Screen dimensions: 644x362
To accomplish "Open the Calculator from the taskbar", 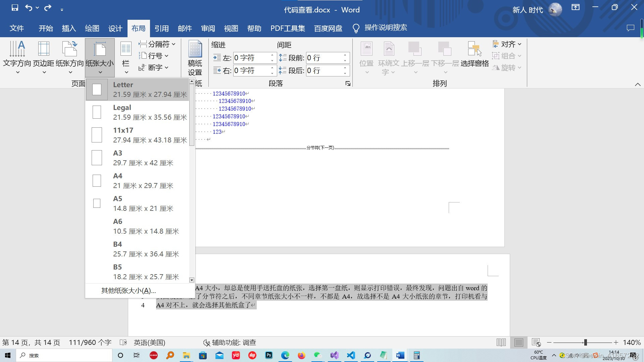I will 416,355.
